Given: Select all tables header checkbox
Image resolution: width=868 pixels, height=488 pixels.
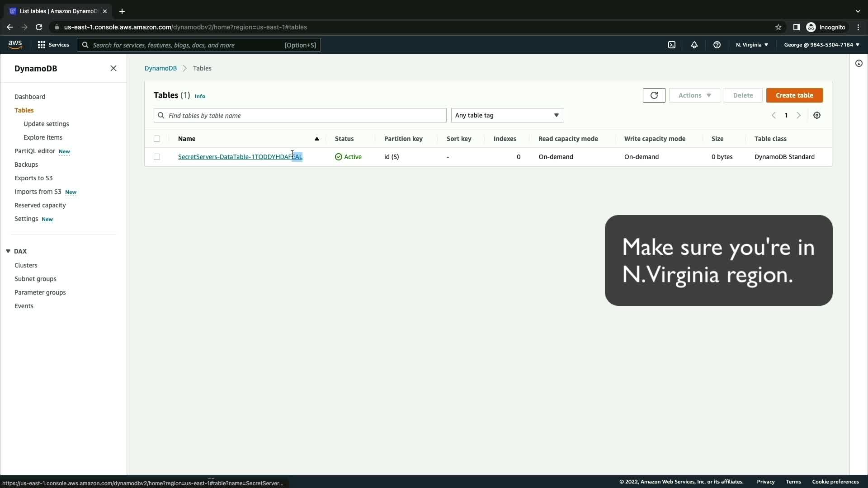Looking at the screenshot, I should click(x=157, y=139).
